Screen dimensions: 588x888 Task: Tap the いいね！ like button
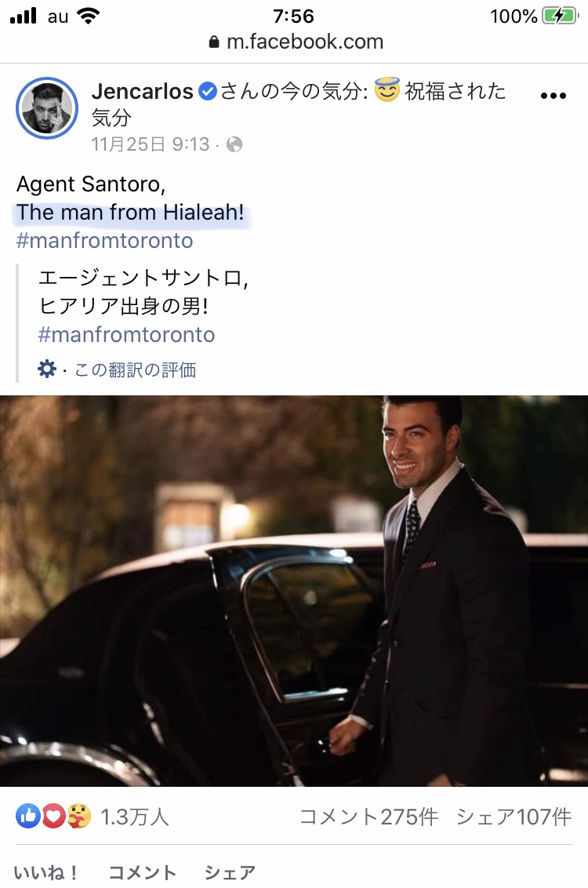point(46,873)
